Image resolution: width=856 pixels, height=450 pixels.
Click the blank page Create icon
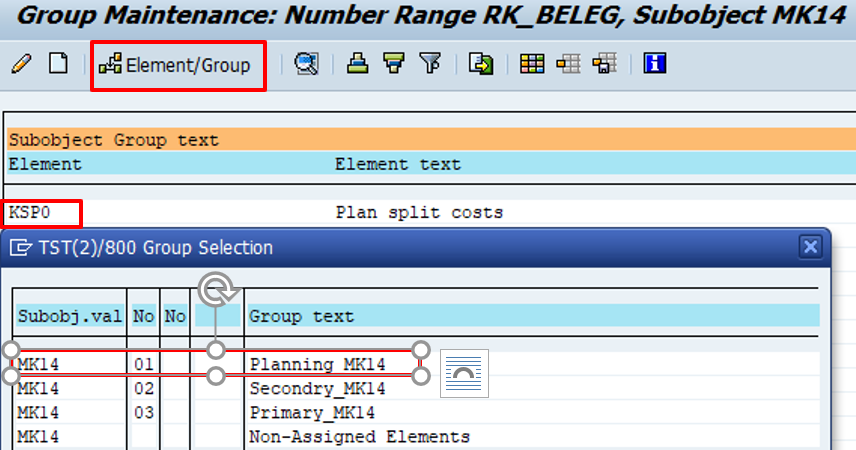[59, 64]
